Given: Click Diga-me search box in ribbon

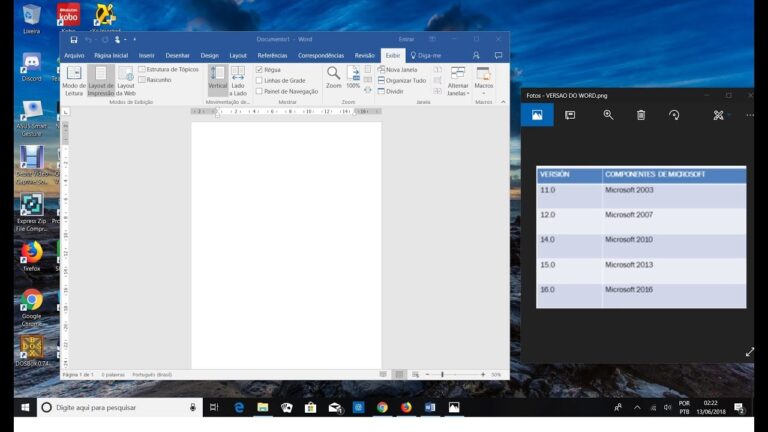Looking at the screenshot, I should tap(426, 55).
